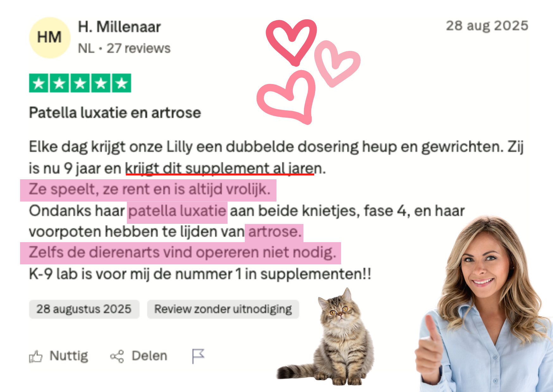
Task: Click the third green rating star
Action: 80,83
